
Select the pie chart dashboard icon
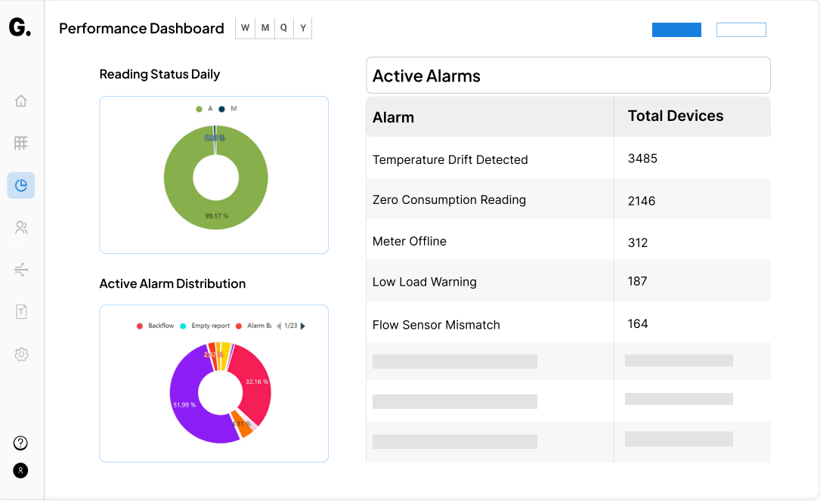tap(21, 186)
